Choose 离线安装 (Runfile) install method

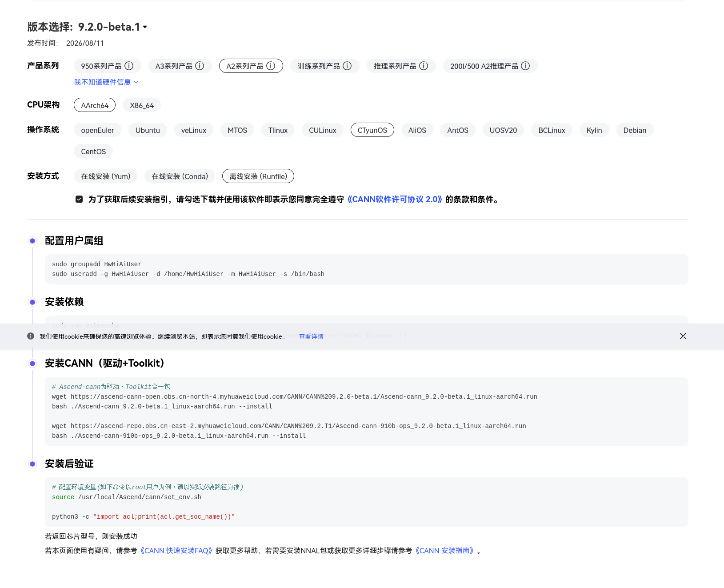(258, 176)
